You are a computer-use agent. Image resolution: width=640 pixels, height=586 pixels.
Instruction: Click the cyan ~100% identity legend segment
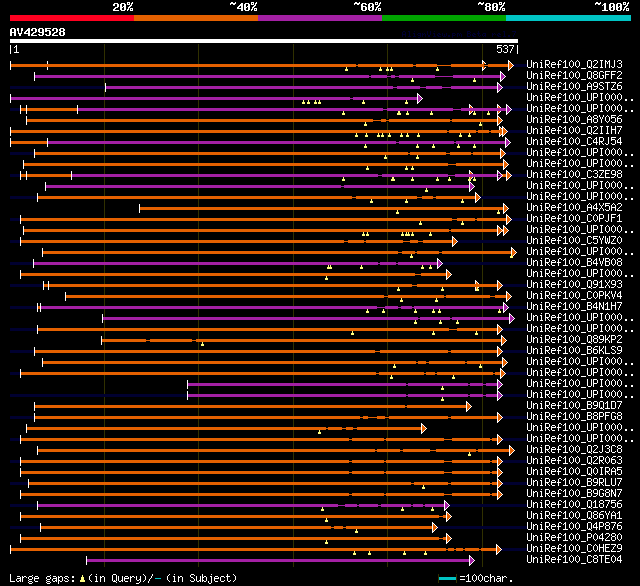point(569,18)
